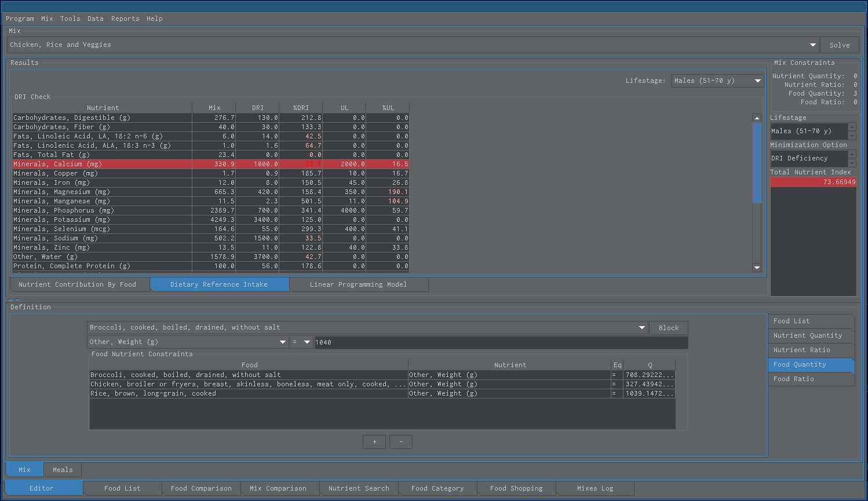
Task: Open the Mixes Log tab
Action: pyautogui.click(x=595, y=488)
